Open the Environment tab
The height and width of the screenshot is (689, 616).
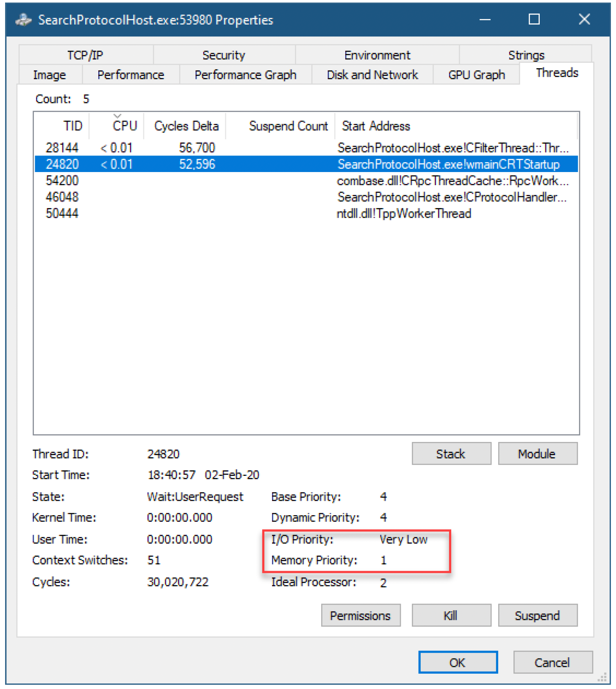(377, 55)
